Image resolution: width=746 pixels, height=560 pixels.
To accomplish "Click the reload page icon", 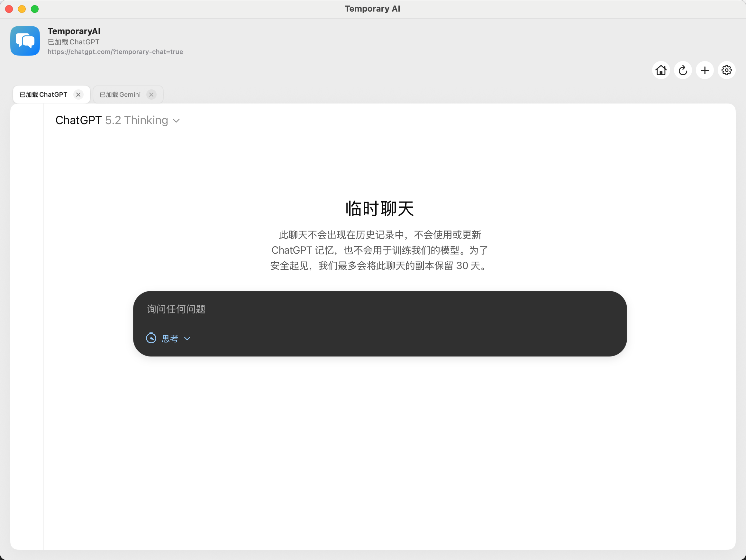I will 683,70.
